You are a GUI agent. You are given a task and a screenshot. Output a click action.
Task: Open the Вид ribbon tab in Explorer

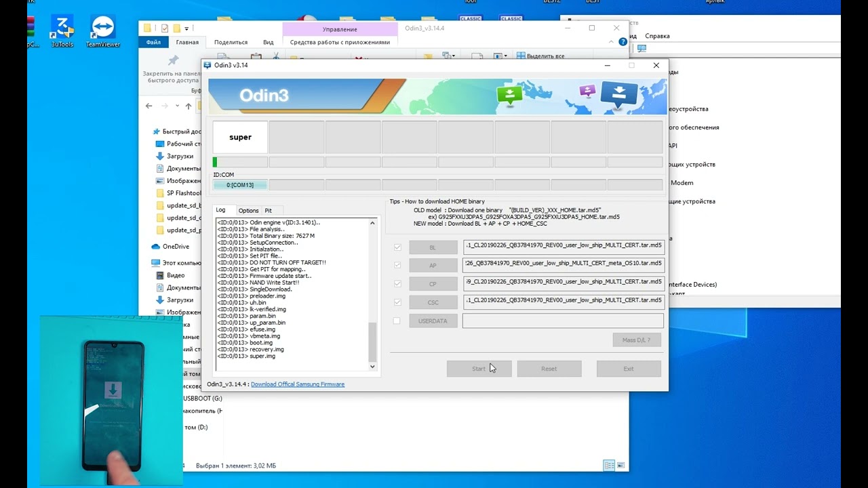[269, 42]
